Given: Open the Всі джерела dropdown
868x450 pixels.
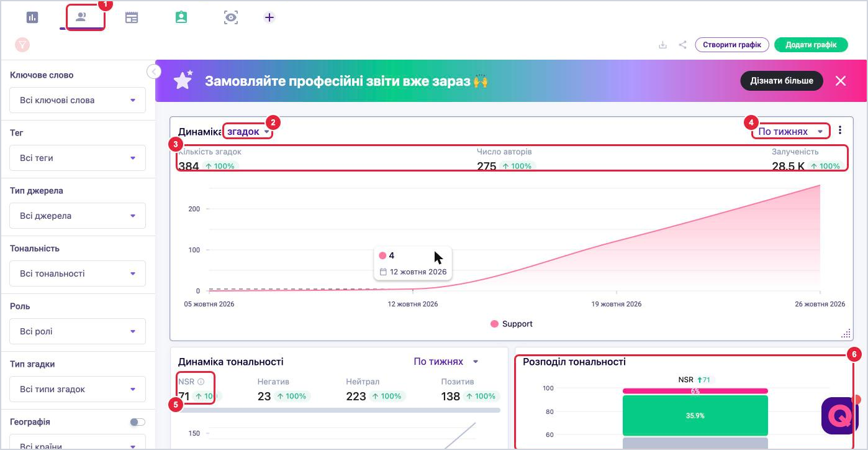Looking at the screenshot, I should pyautogui.click(x=78, y=216).
